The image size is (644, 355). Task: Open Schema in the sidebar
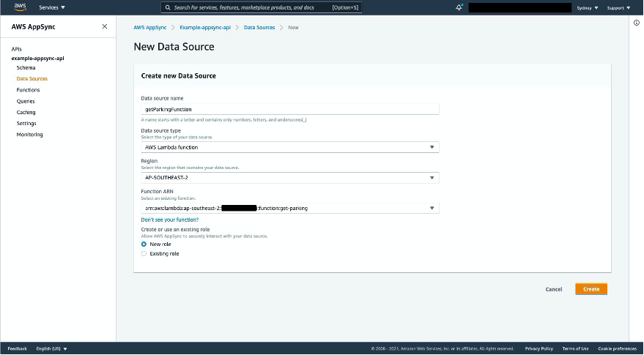[x=26, y=68]
